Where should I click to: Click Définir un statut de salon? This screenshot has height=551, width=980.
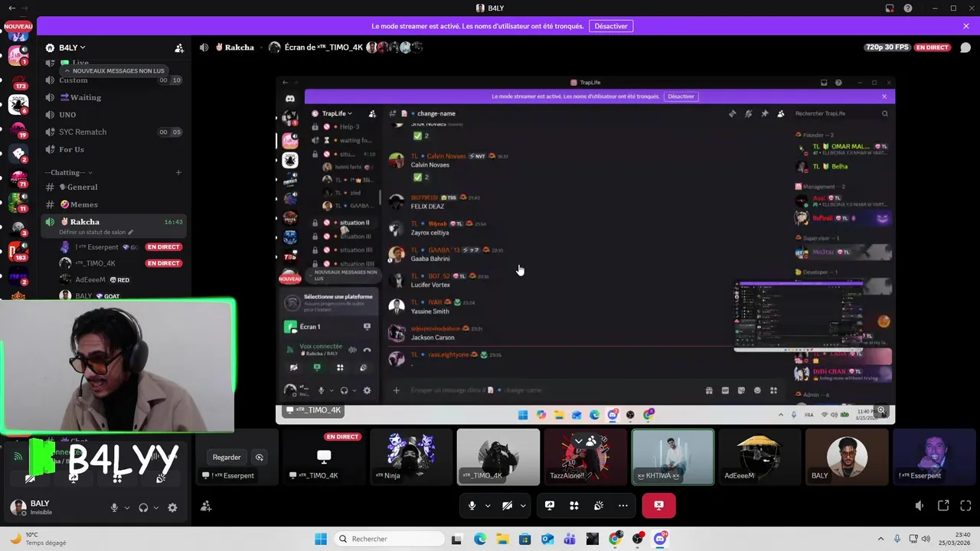(x=96, y=232)
